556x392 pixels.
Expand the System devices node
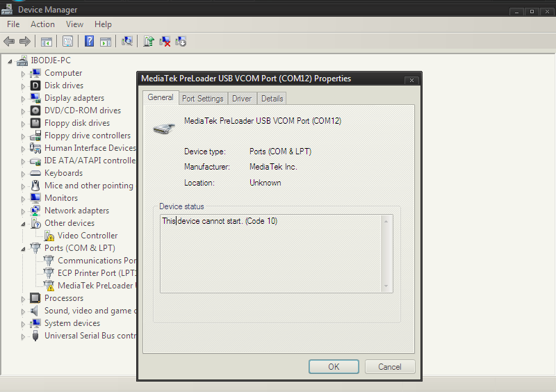[x=23, y=324]
